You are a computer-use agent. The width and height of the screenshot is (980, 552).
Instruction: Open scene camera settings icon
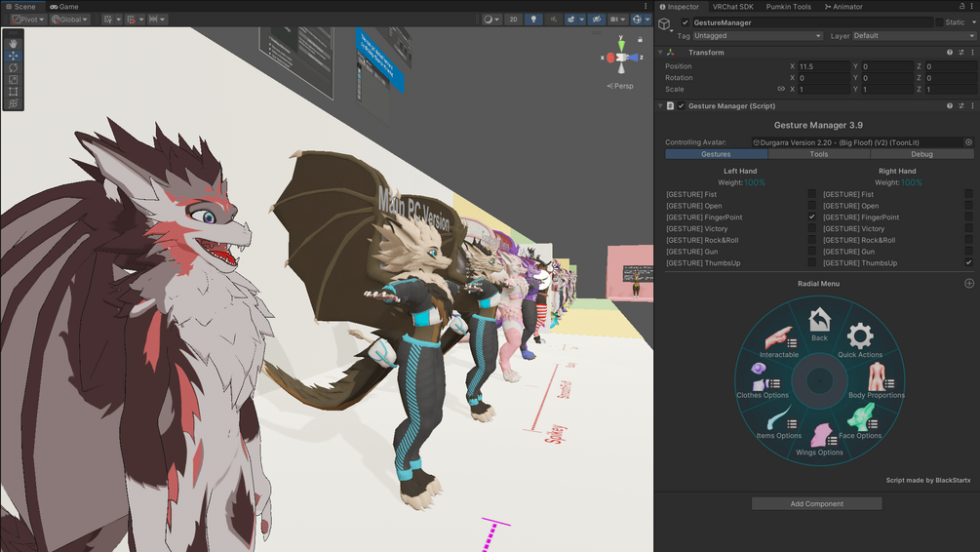pos(616,20)
